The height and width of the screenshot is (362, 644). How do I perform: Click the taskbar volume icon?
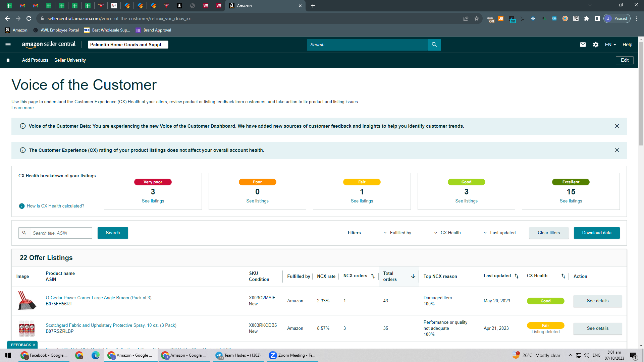coord(587,355)
